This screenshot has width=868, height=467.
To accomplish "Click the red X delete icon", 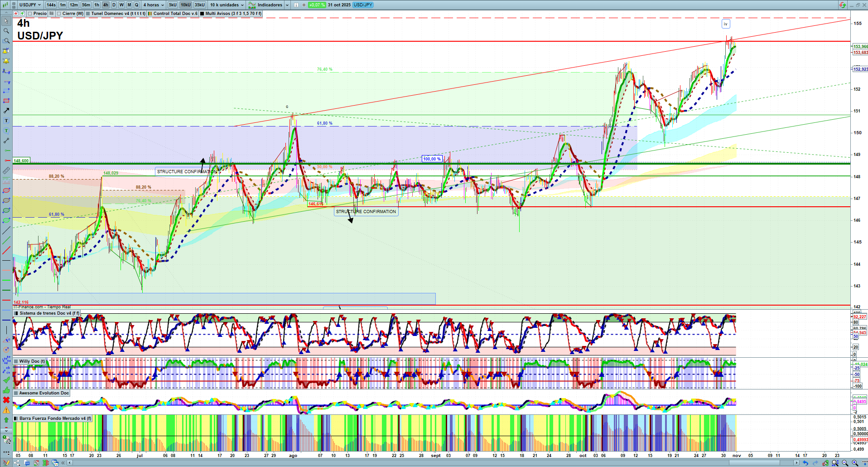I will coord(6,400).
